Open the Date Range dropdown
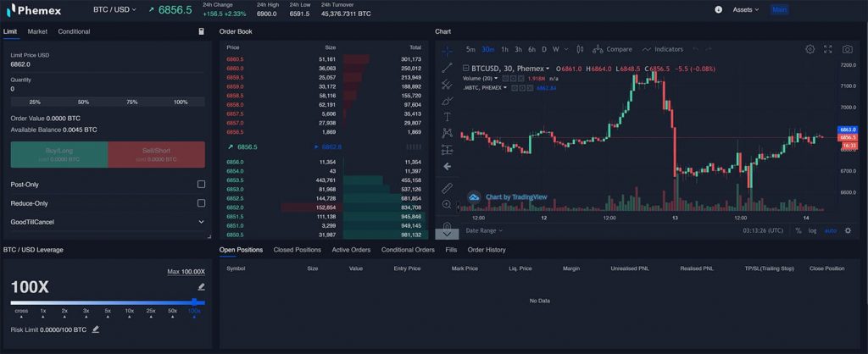Screen dimensions: 868x354 click(484, 230)
